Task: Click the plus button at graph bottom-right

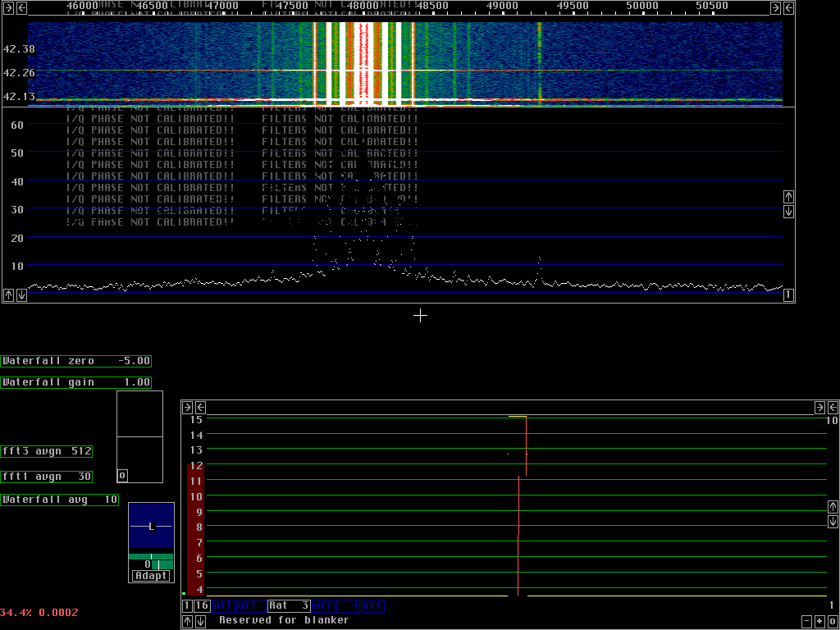Action: click(819, 622)
